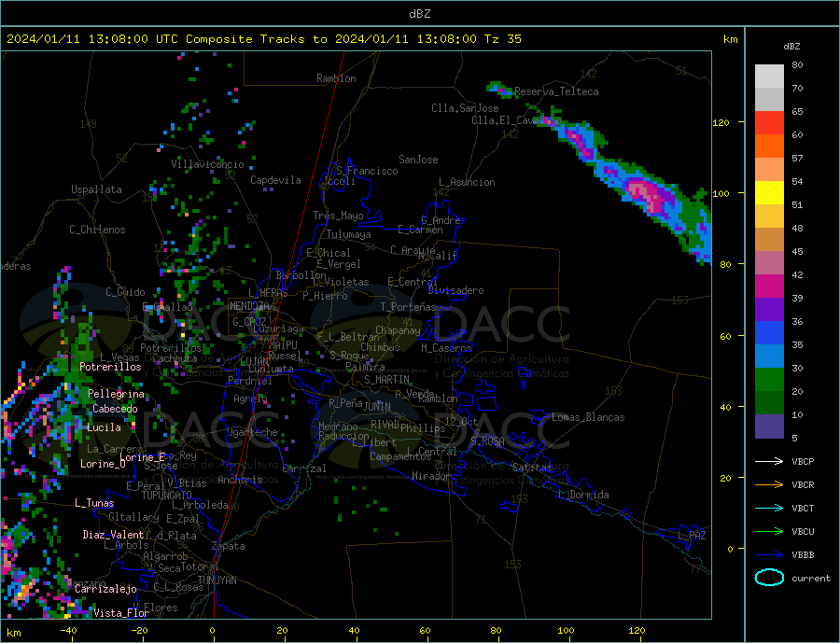The image size is (840, 643).
Task: Click the Ugarteche label
Action: tap(252, 432)
